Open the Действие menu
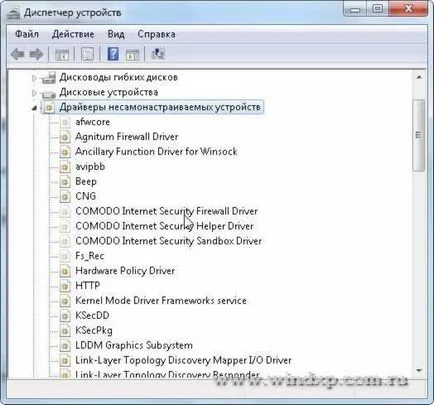The height and width of the screenshot is (405, 434). [x=73, y=34]
